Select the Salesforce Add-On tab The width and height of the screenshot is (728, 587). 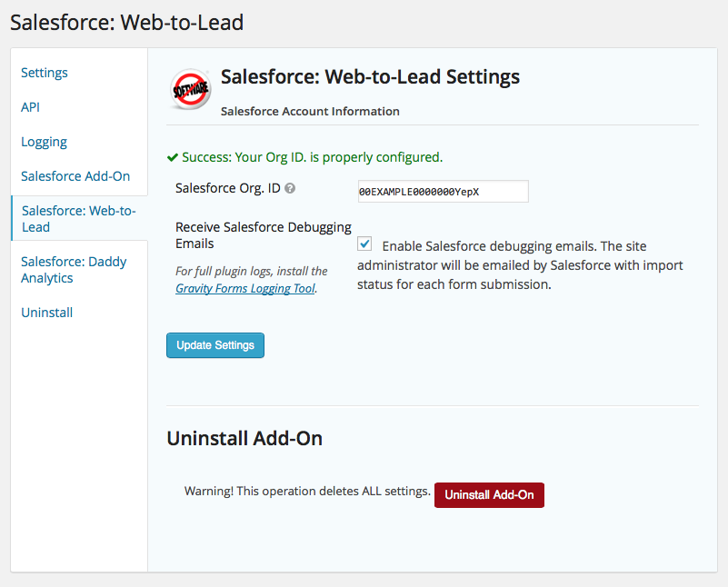[x=75, y=176]
